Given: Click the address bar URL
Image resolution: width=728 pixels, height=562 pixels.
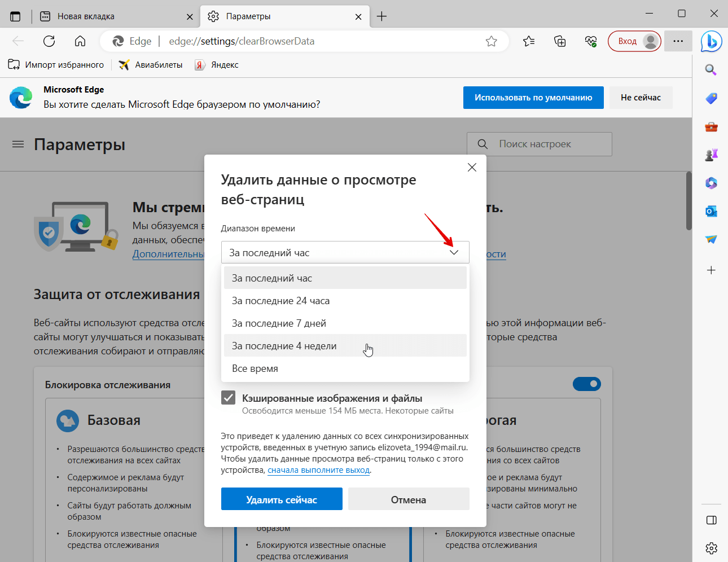Looking at the screenshot, I should click(242, 41).
